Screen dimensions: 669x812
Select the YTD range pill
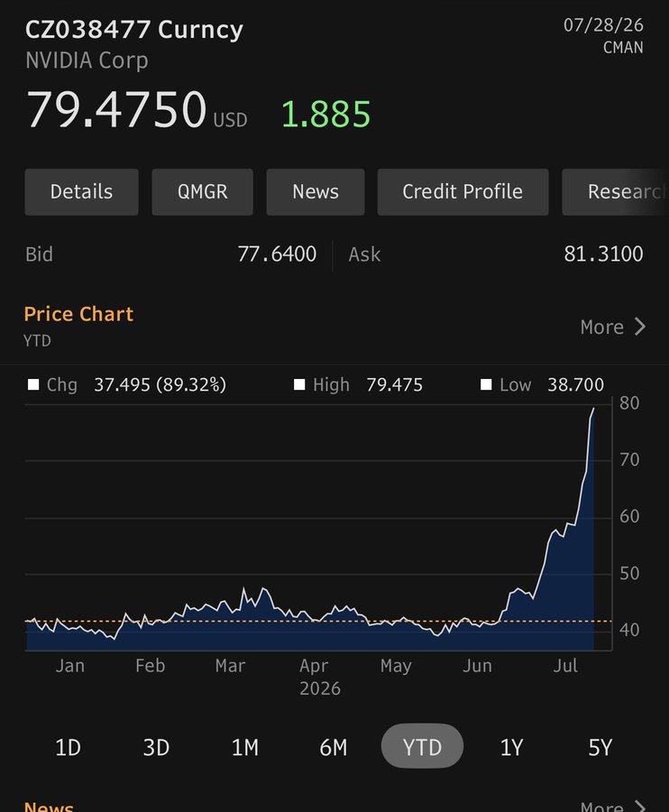pyautogui.click(x=422, y=746)
